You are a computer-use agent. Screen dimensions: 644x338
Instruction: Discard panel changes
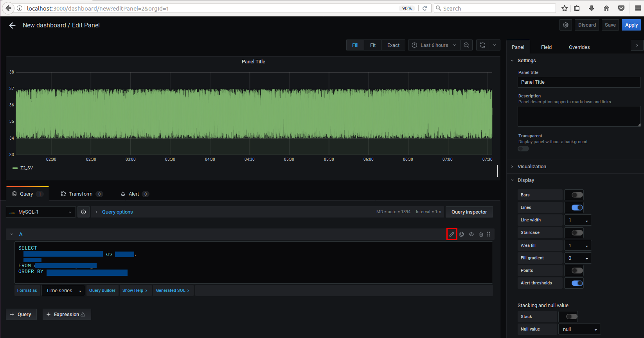pyautogui.click(x=587, y=25)
